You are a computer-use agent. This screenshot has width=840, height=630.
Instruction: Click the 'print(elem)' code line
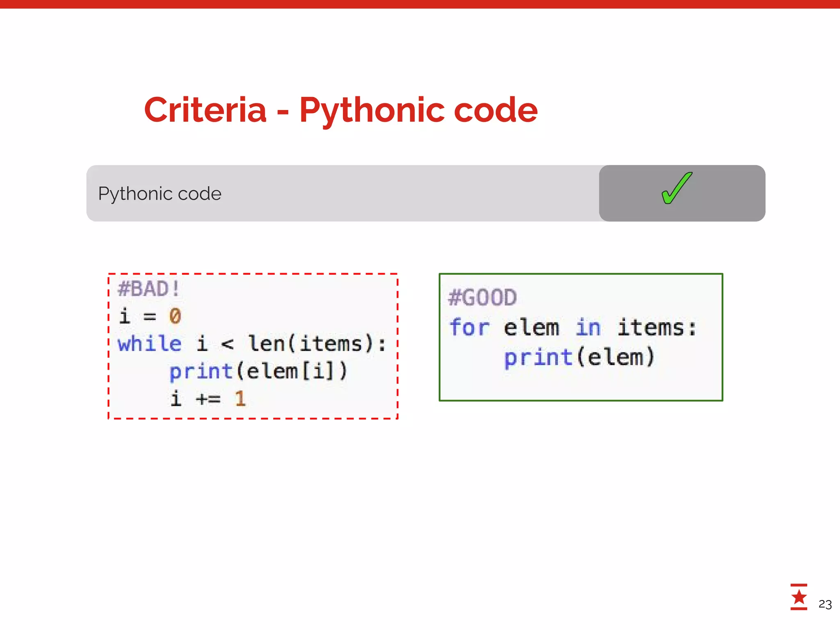click(579, 358)
